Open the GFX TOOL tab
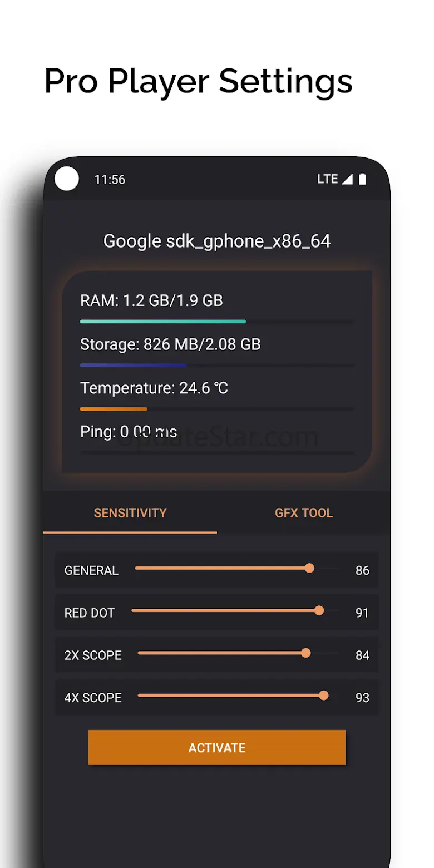Viewport: 434px width, 868px height. click(304, 513)
